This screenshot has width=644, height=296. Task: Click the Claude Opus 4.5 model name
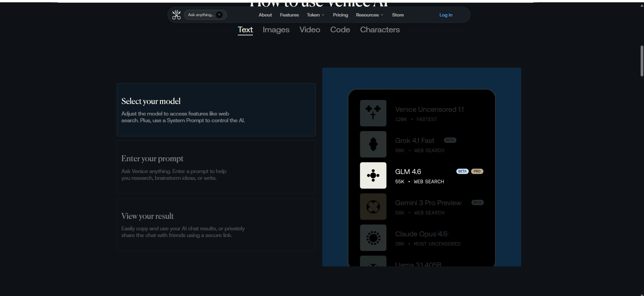421,234
